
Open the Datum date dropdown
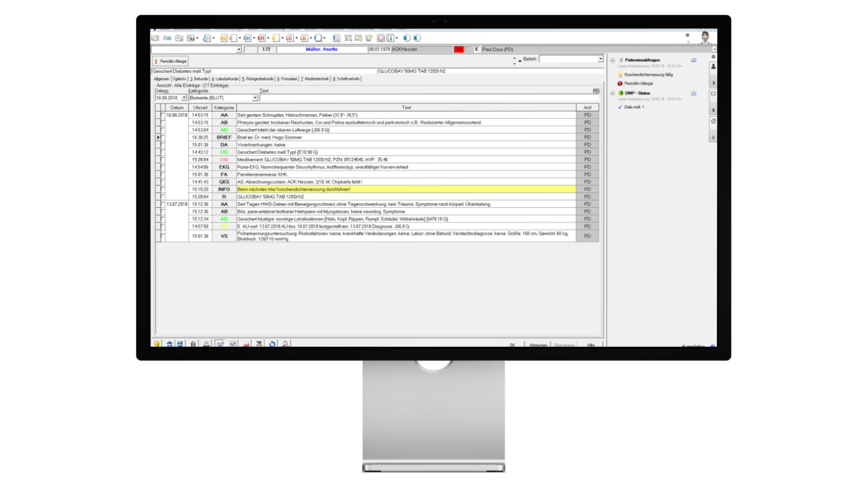tap(184, 98)
